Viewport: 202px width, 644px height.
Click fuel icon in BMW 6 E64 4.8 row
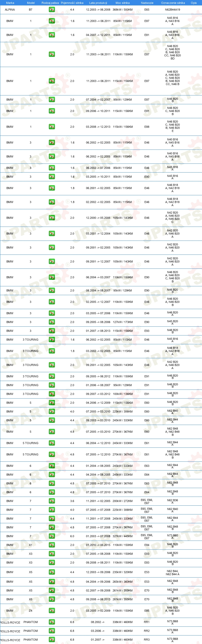pyautogui.click(x=52, y=492)
